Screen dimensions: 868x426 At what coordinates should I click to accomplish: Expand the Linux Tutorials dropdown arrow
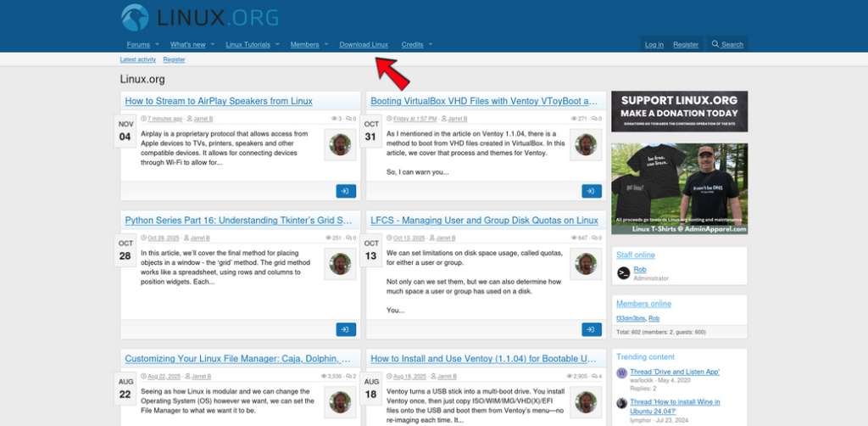(277, 44)
